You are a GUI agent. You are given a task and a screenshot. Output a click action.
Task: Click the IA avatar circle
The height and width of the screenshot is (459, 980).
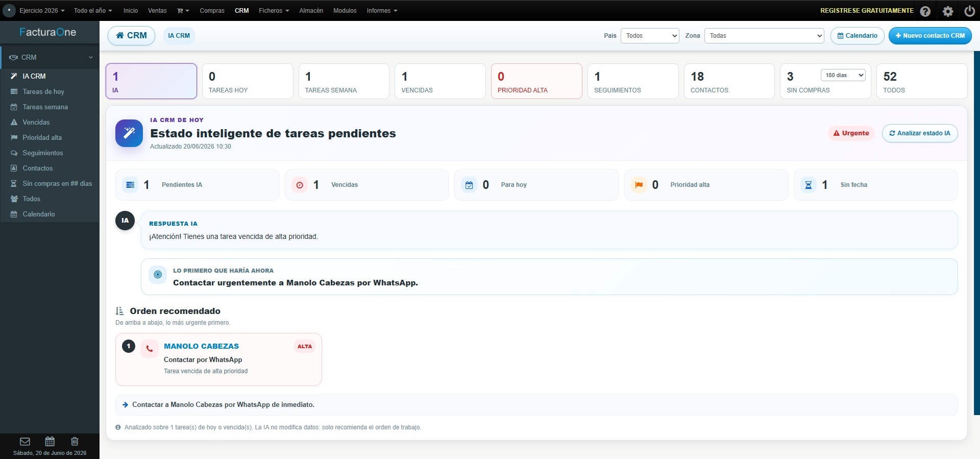tap(125, 221)
